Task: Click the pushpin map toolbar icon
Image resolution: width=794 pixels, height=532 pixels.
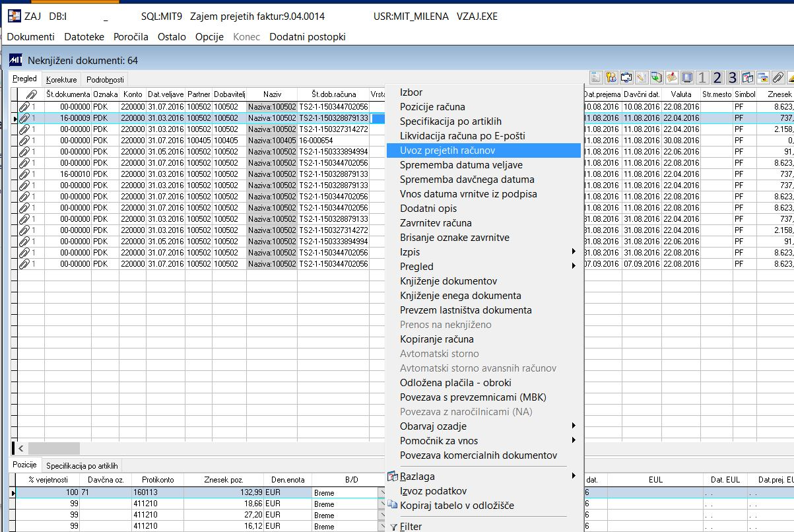Action: (x=672, y=78)
